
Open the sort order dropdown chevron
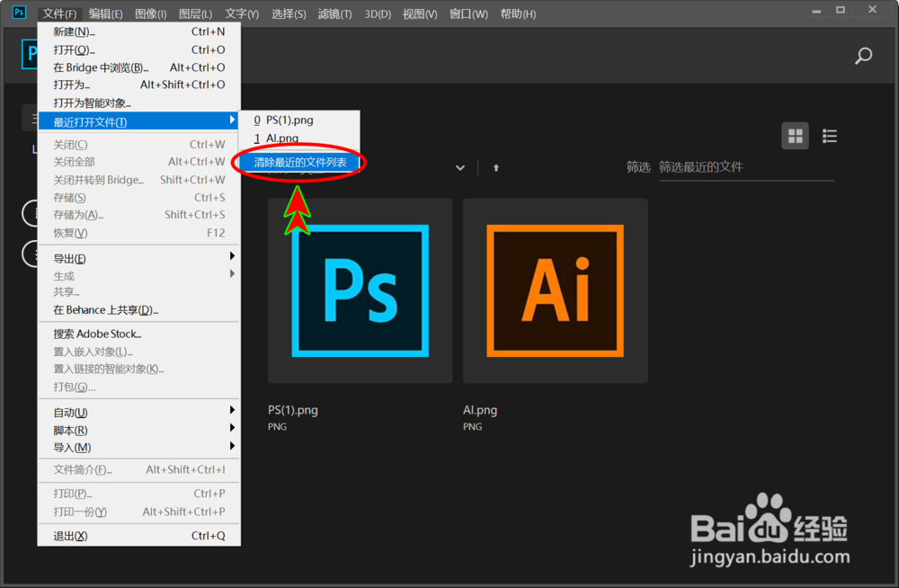(459, 168)
